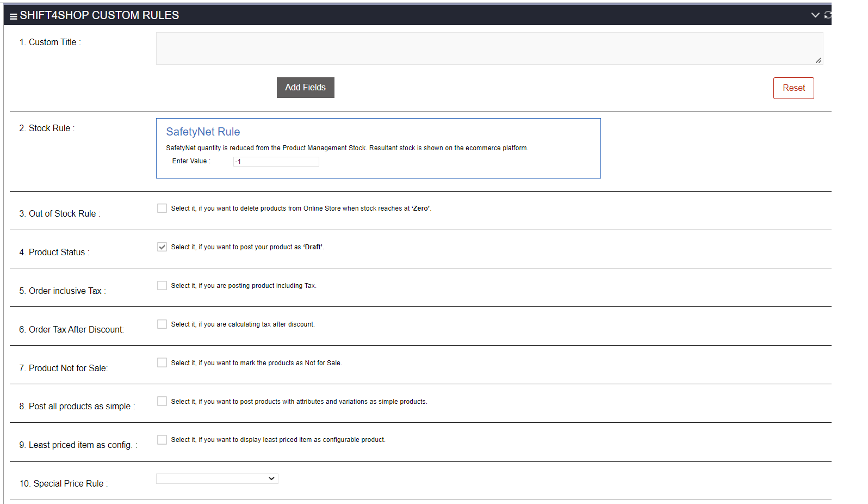Screen dimensions: 868x504
Task: Click the 'Product Not for Sale' label
Action: [x=64, y=368]
